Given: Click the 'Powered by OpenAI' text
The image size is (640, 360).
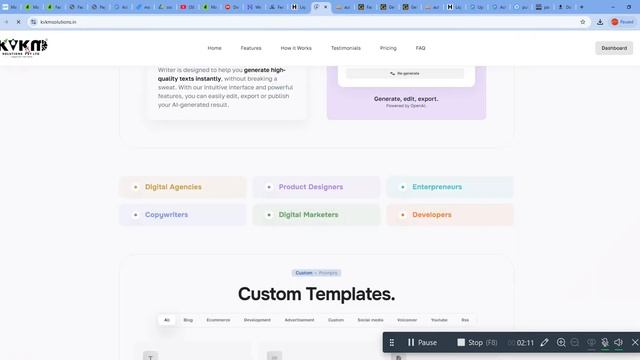Looking at the screenshot, I should (x=406, y=106).
